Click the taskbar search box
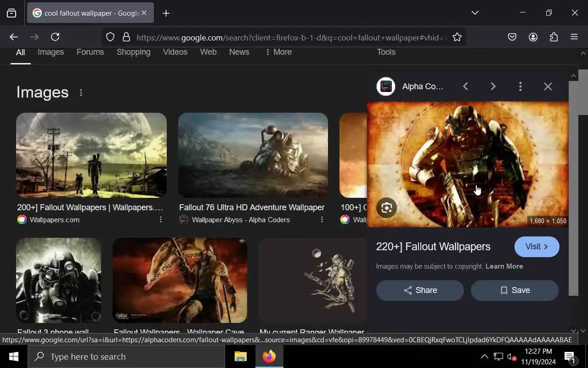588x368 pixels. (x=126, y=356)
